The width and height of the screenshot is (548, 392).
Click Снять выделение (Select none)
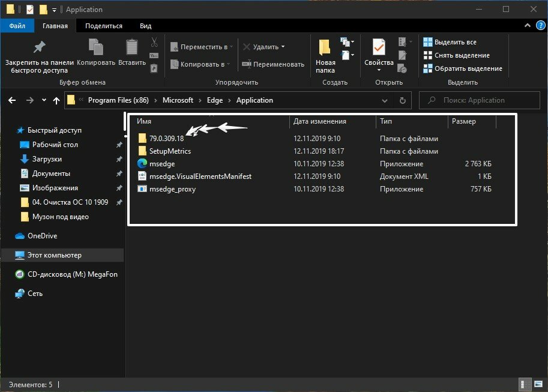tap(456, 55)
